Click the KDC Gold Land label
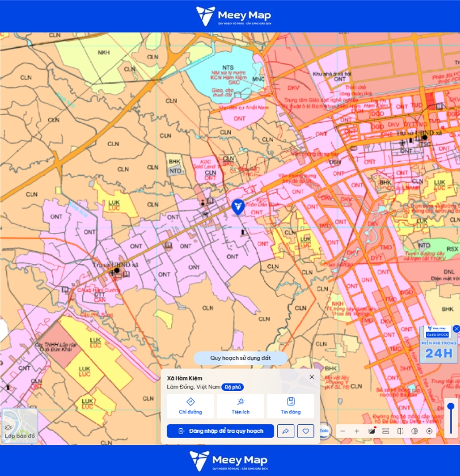Viewport: 460px width, 476px height. click(x=205, y=164)
